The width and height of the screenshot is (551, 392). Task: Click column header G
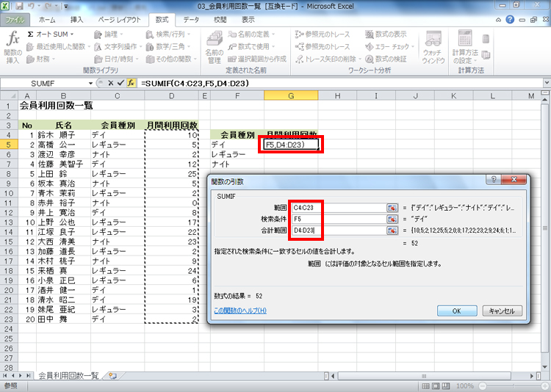291,95
